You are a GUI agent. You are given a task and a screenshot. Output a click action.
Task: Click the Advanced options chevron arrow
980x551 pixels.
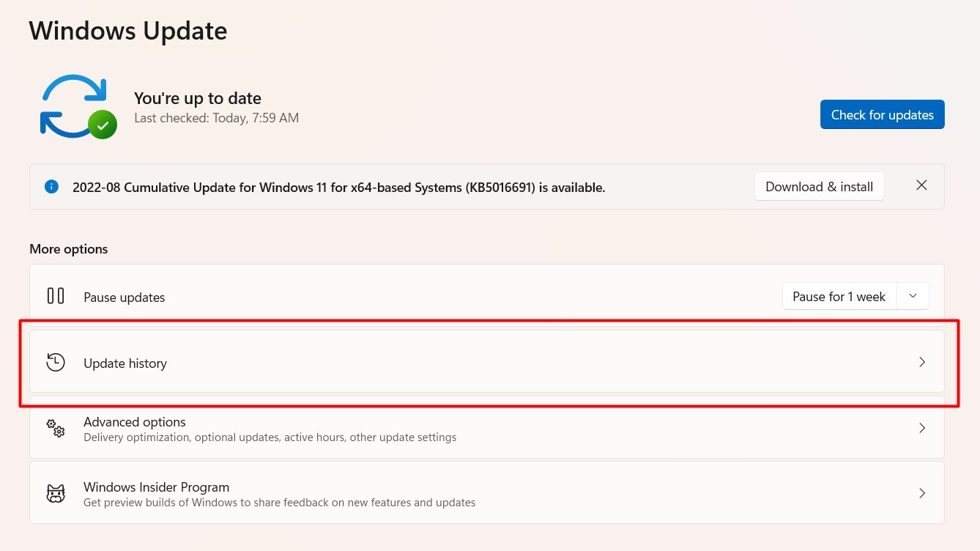pos(922,428)
